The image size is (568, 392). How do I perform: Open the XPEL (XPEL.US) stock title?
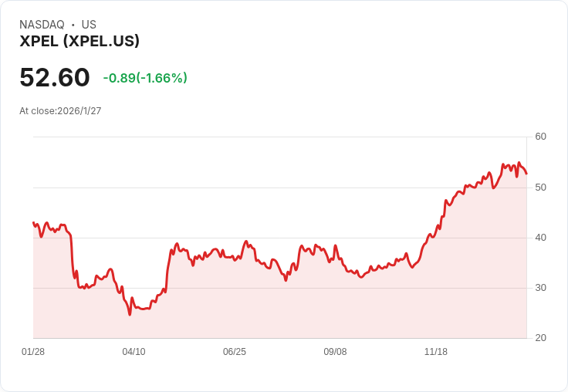[79, 42]
